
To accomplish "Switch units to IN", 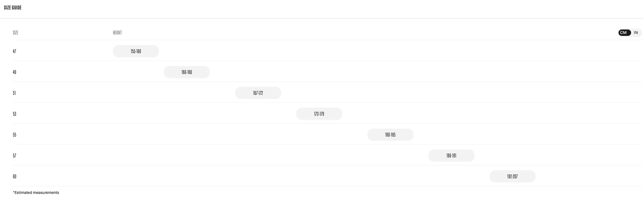I will point(636,33).
